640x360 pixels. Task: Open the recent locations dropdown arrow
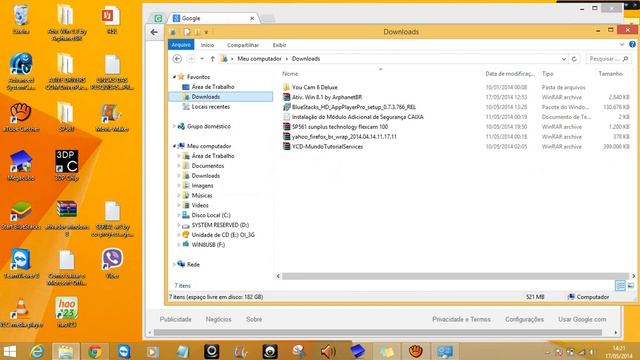tap(202, 59)
